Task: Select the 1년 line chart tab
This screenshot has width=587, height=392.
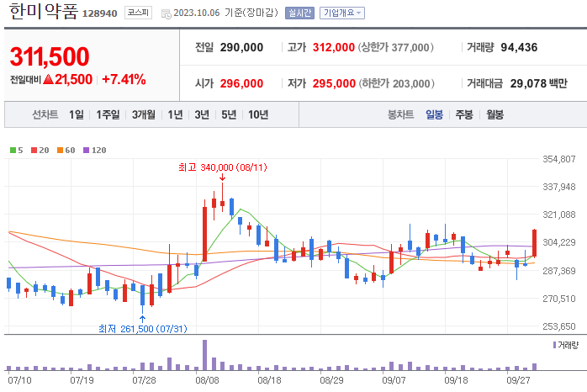Action: [x=175, y=114]
